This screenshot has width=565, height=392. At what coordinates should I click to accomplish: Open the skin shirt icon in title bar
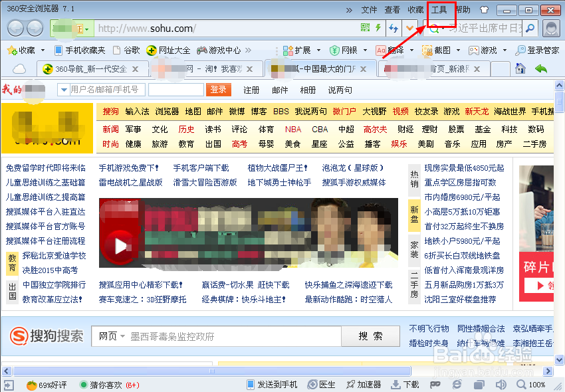point(484,10)
